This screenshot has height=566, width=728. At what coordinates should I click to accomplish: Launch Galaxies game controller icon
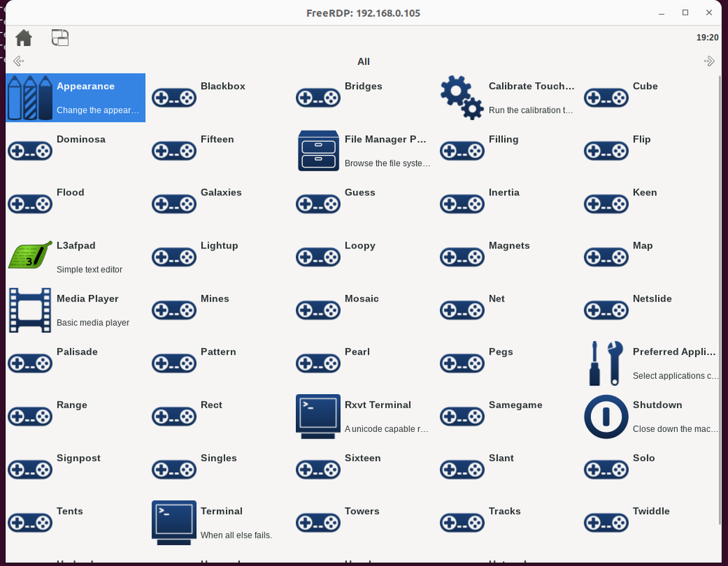(x=174, y=204)
